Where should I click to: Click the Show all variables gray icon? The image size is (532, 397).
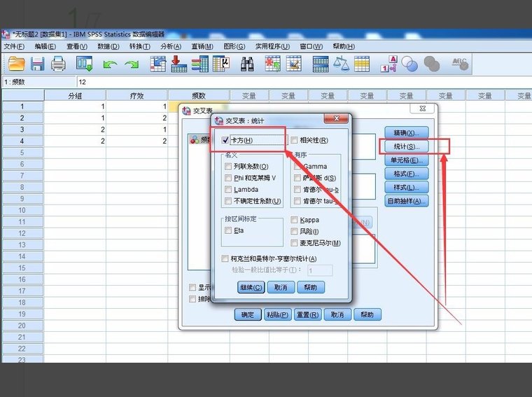(x=432, y=64)
